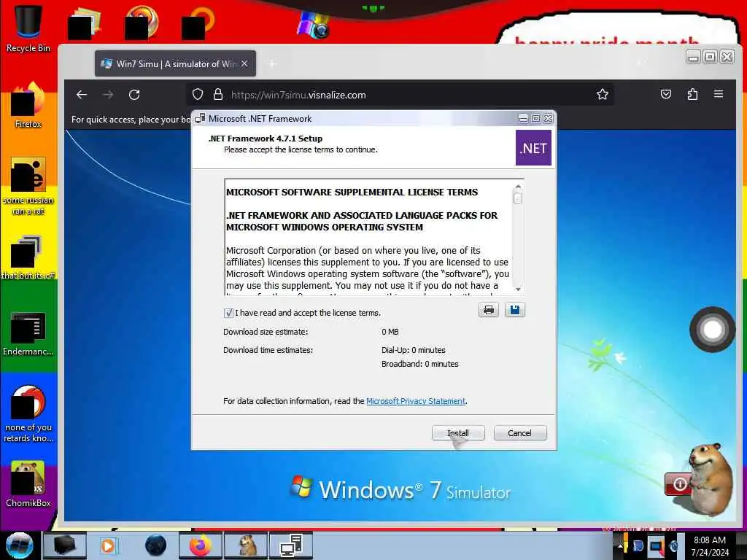747x560 pixels.
Task: Open the Recycle Bin desktop icon
Action: (28, 28)
